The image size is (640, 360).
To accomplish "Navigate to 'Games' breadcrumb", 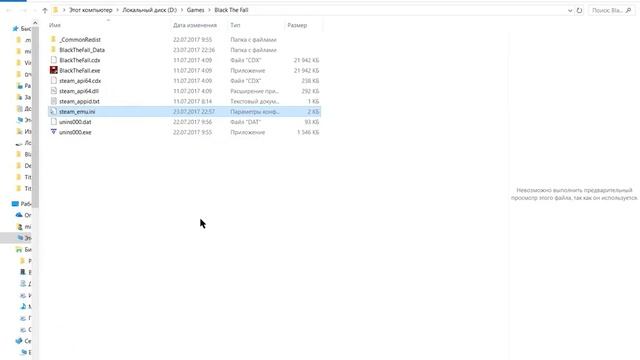I will coord(196,10).
